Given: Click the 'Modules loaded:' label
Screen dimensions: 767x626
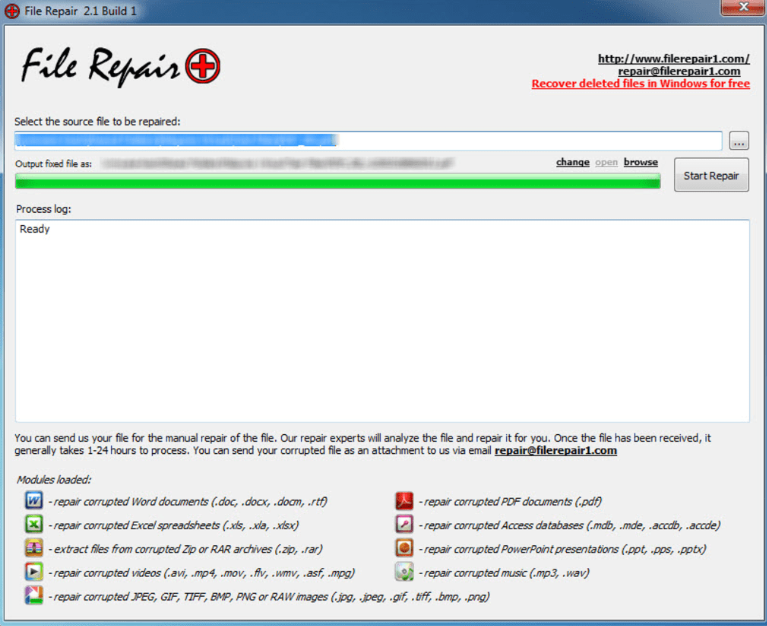Looking at the screenshot, I should pyautogui.click(x=54, y=479).
